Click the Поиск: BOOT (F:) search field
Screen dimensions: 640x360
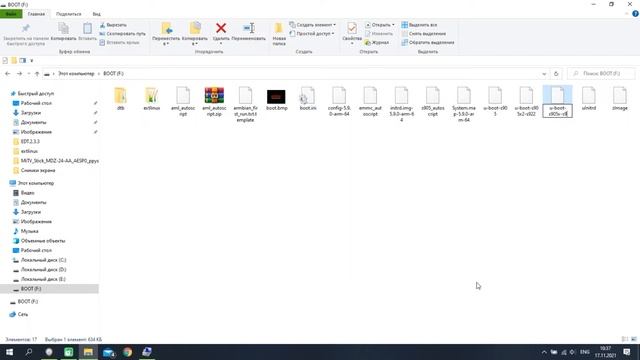coord(601,73)
